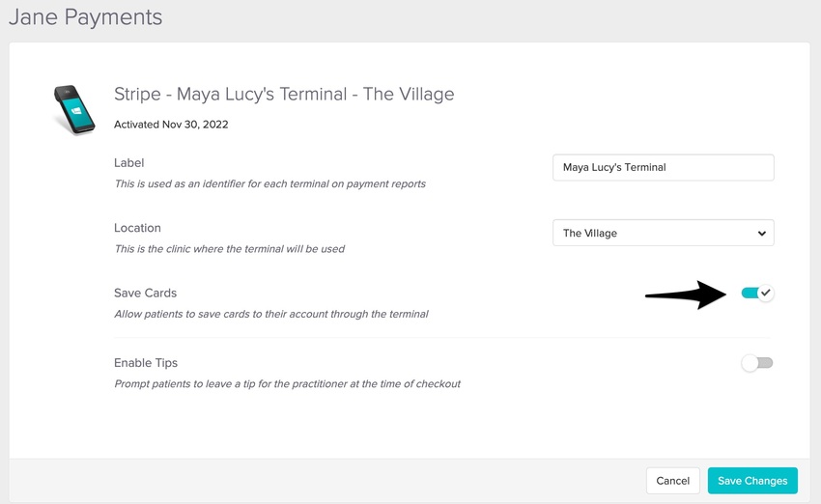The image size is (821, 504).
Task: Click the tip prompt description text
Action: [x=287, y=383]
